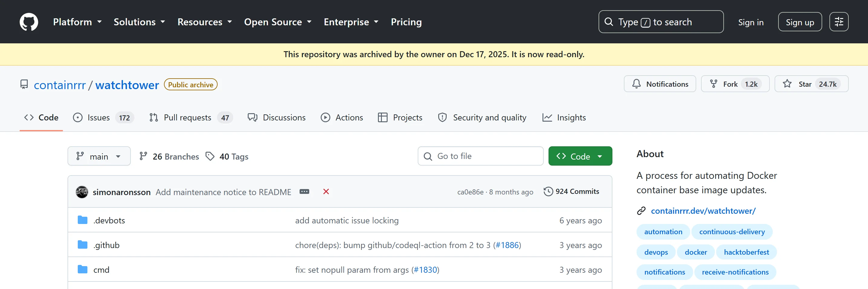Viewport: 868px width, 289px height.
Task: Open Issues tab with 172 count
Action: (103, 117)
